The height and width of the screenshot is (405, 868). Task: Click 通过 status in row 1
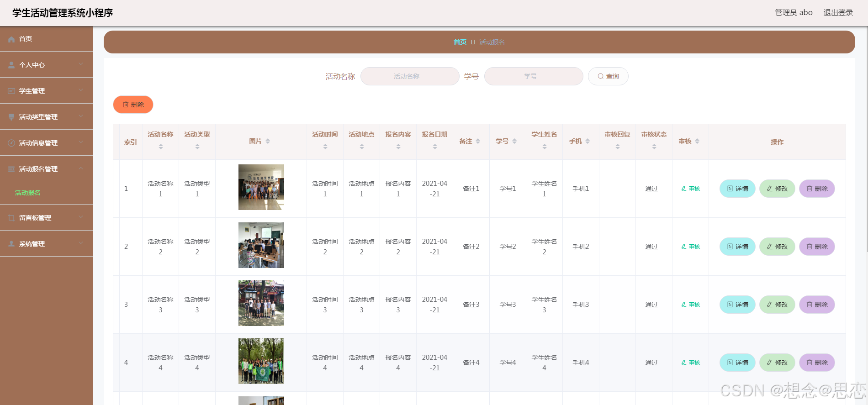[651, 189]
